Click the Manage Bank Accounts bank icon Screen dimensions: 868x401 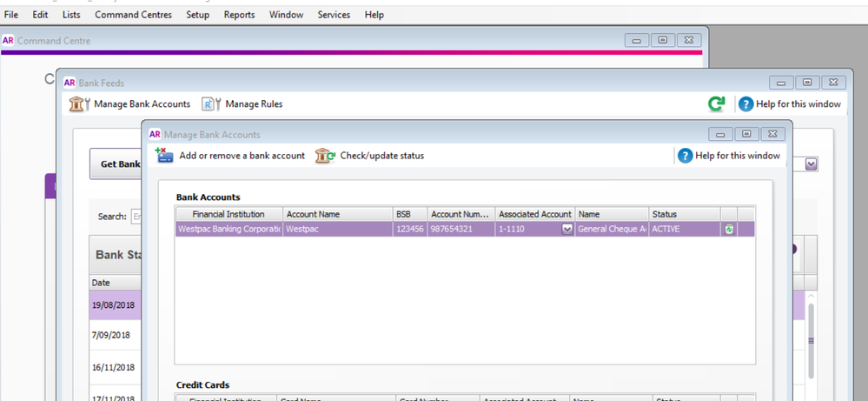click(x=79, y=104)
